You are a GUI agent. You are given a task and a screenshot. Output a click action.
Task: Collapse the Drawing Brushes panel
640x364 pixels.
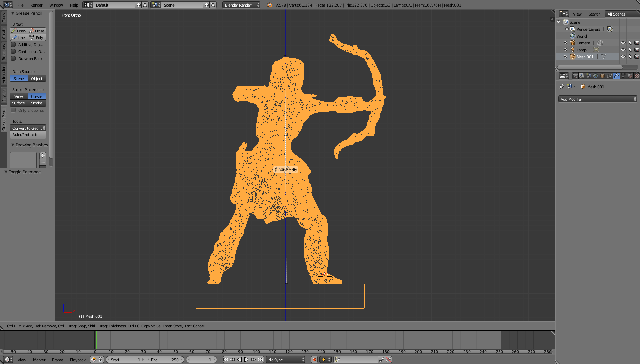tap(13, 145)
